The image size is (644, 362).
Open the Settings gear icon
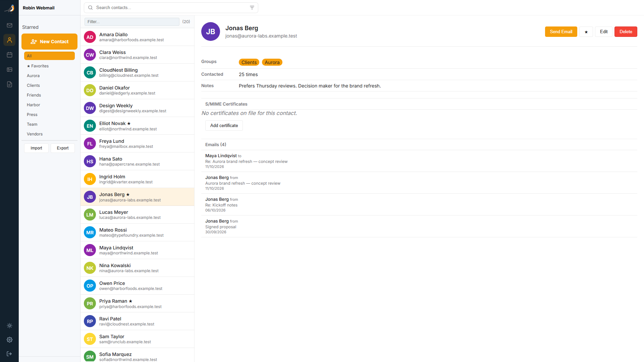(9, 340)
